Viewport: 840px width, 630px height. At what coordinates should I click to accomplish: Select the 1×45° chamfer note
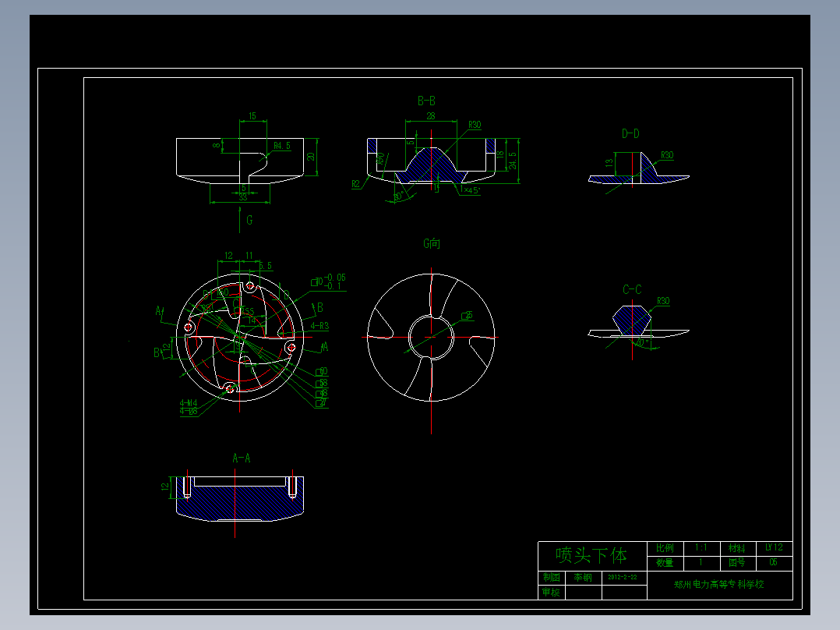pos(471,190)
